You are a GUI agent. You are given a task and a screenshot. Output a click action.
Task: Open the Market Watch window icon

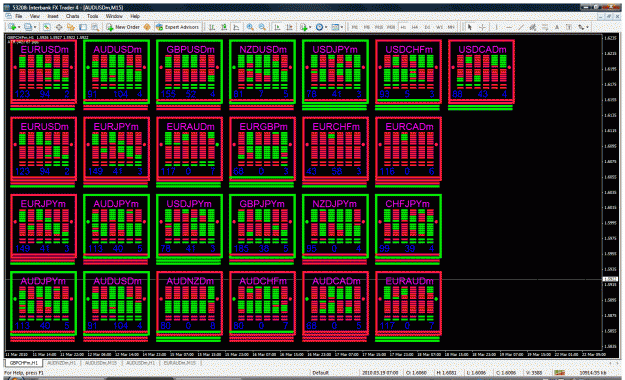click(47, 27)
